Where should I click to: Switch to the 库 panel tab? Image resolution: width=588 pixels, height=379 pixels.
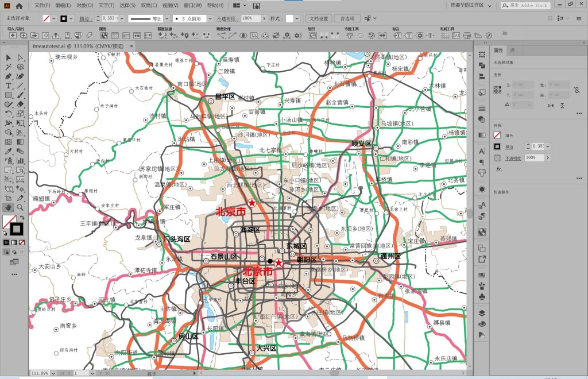(512, 51)
